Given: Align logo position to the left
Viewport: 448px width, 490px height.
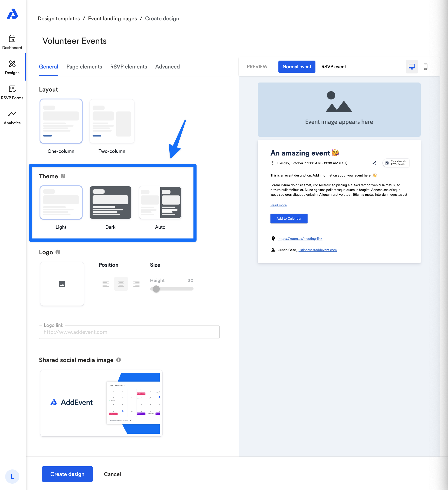Looking at the screenshot, I should pyautogui.click(x=106, y=284).
